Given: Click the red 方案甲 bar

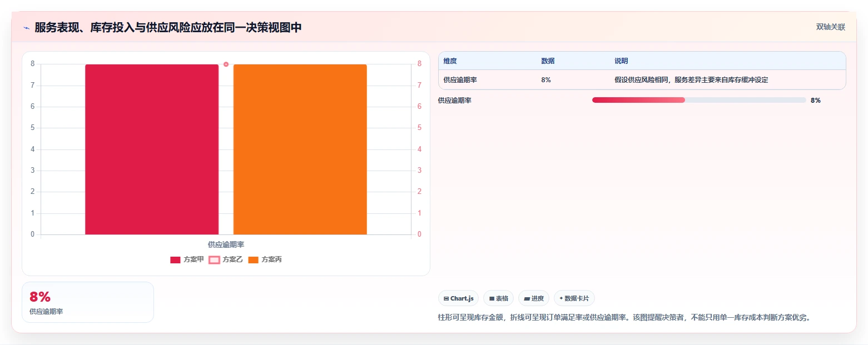Looking at the screenshot, I should point(152,149).
